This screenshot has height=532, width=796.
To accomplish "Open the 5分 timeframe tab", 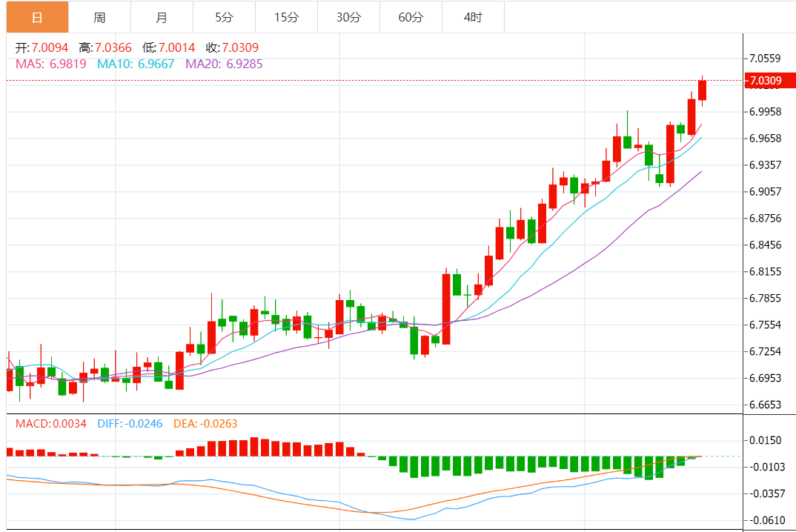I will point(224,17).
